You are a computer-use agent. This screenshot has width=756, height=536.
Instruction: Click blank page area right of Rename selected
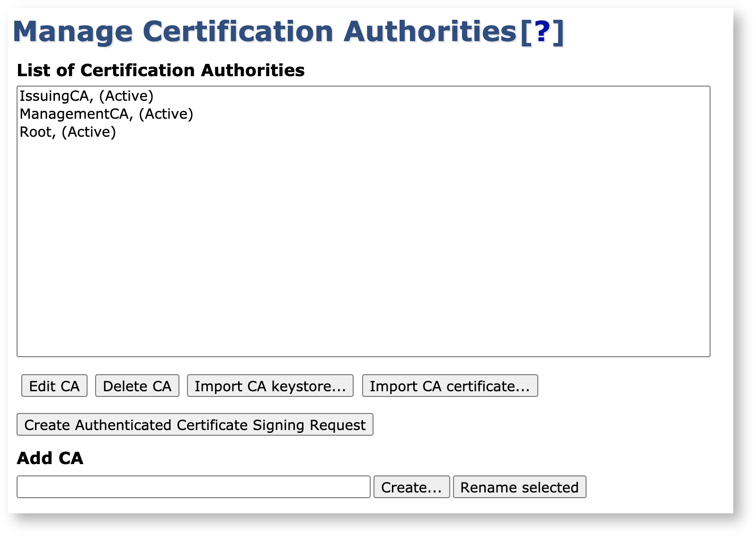coord(658,487)
